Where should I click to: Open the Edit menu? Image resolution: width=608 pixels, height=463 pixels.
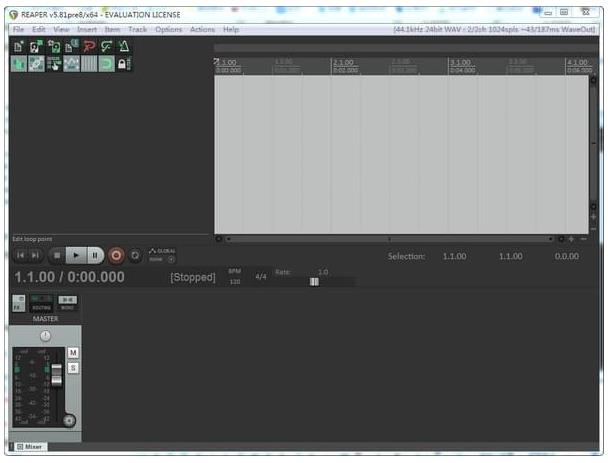38,29
